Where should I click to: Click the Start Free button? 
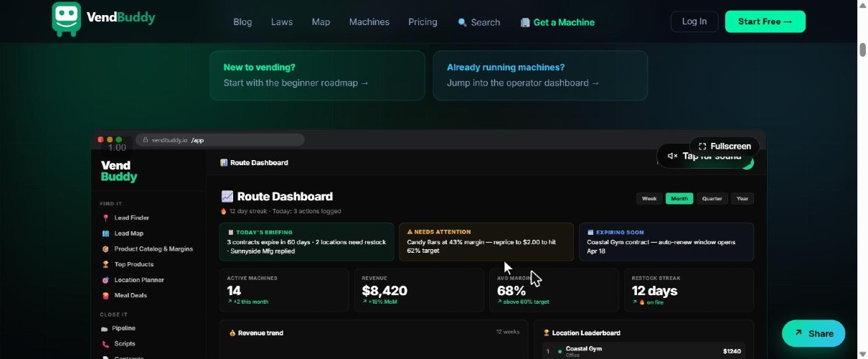765,22
